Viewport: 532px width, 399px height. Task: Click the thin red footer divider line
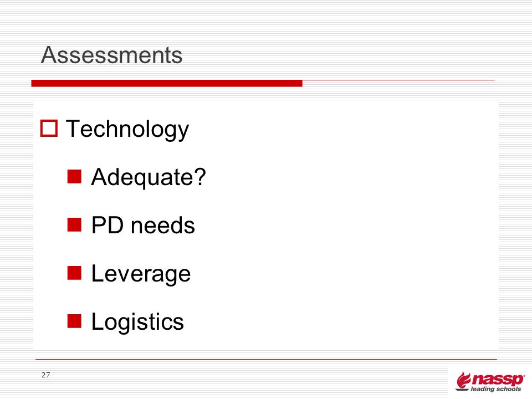[266, 359]
